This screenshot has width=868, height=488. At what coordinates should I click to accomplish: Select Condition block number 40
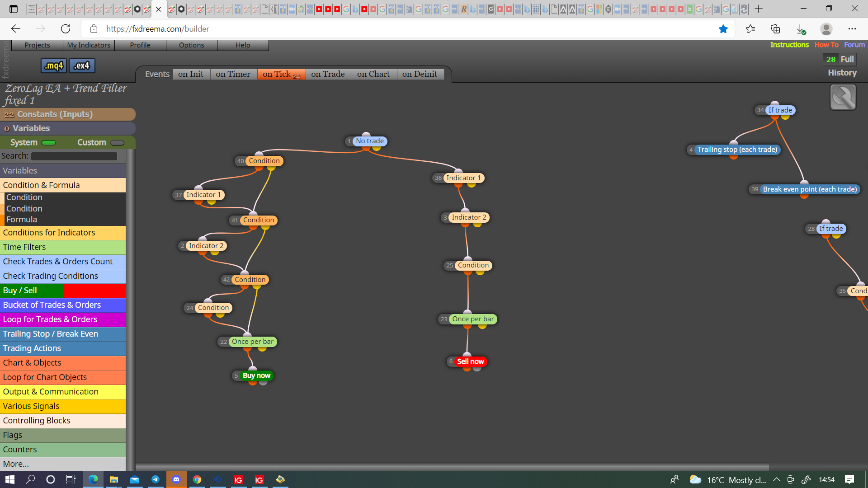(264, 161)
